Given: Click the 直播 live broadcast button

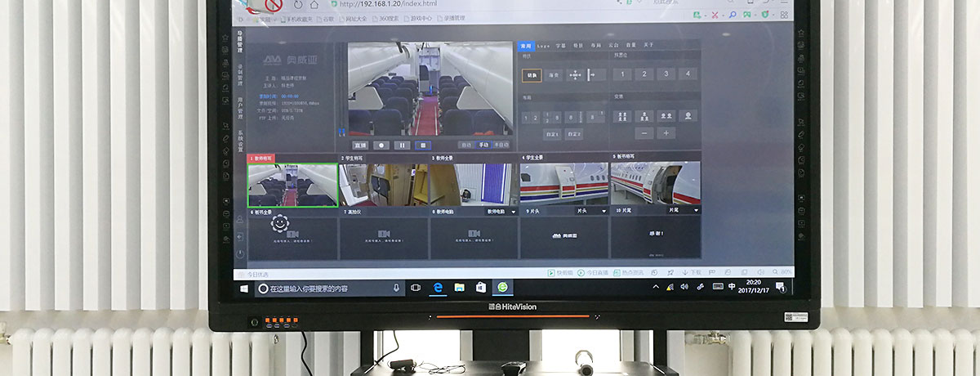Looking at the screenshot, I should (359, 145).
